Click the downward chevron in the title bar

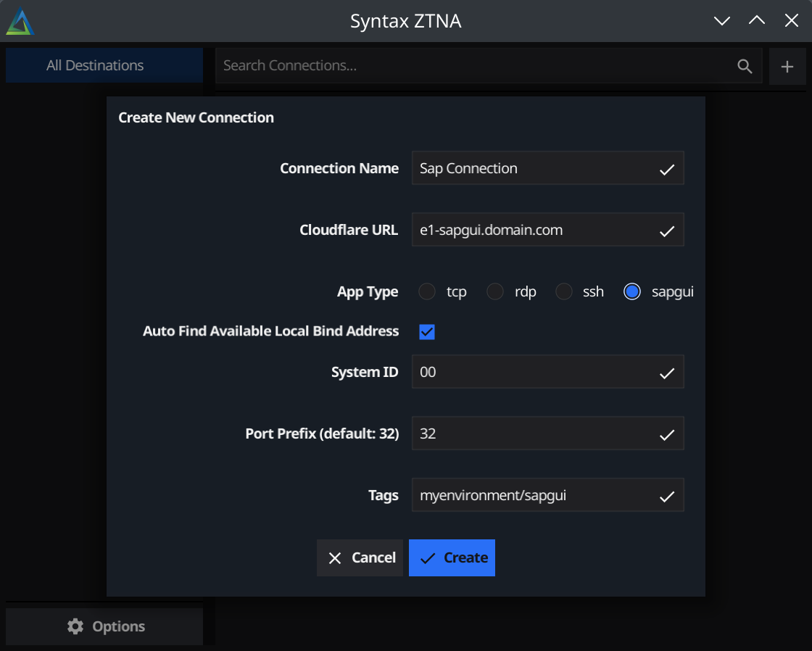(x=721, y=21)
